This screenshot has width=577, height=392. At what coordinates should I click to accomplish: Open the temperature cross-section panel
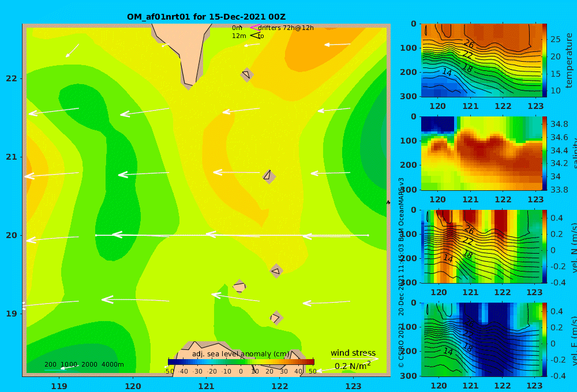(481, 61)
